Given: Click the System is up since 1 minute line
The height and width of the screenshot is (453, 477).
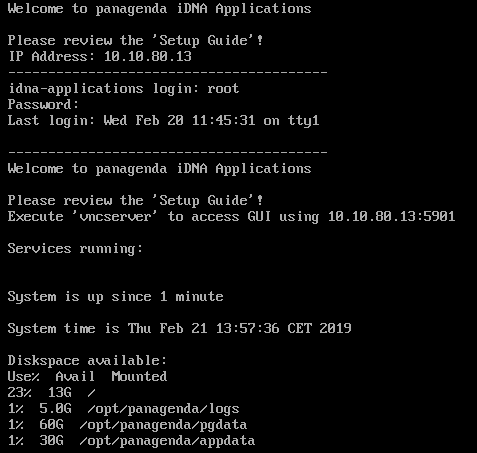Looking at the screenshot, I should pyautogui.click(x=116, y=297).
